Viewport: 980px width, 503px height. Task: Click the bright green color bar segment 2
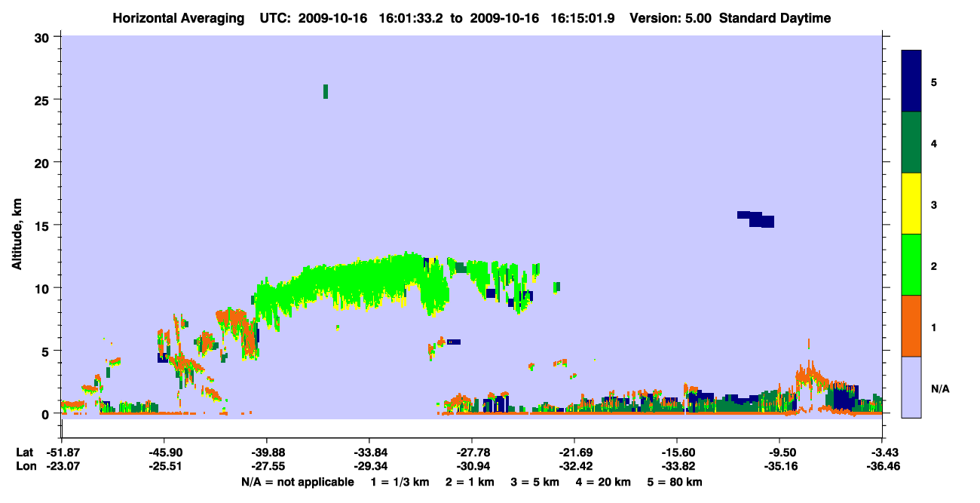[911, 265]
